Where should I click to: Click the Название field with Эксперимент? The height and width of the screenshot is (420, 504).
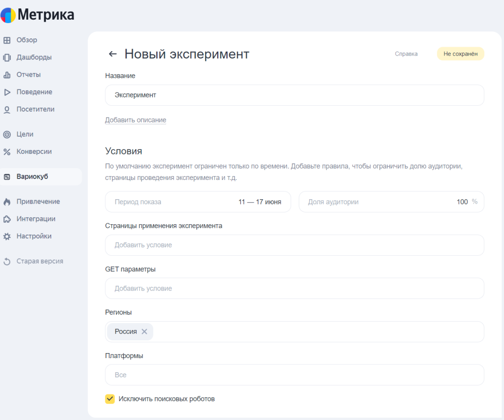[294, 95]
